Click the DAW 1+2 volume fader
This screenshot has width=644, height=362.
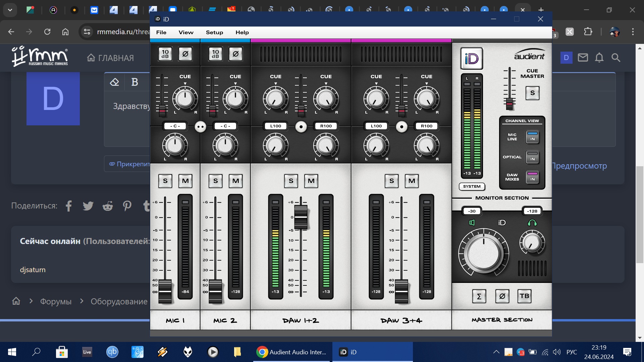click(x=301, y=217)
